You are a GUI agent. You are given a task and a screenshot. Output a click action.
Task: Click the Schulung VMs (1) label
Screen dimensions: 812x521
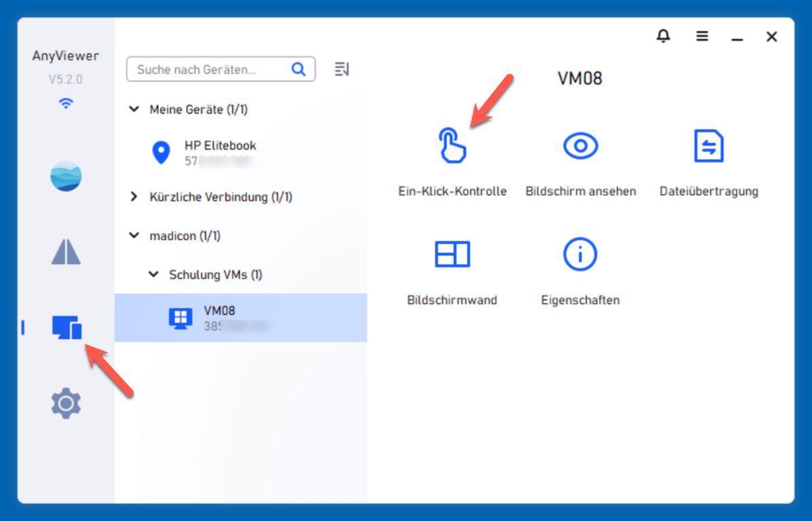coord(216,275)
